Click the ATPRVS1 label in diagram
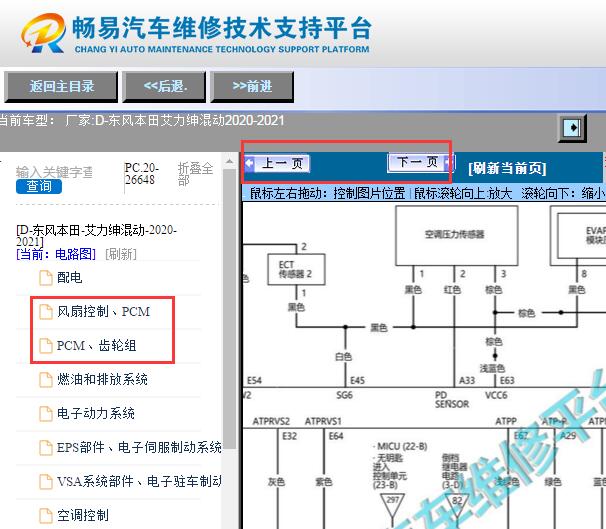 [323, 421]
